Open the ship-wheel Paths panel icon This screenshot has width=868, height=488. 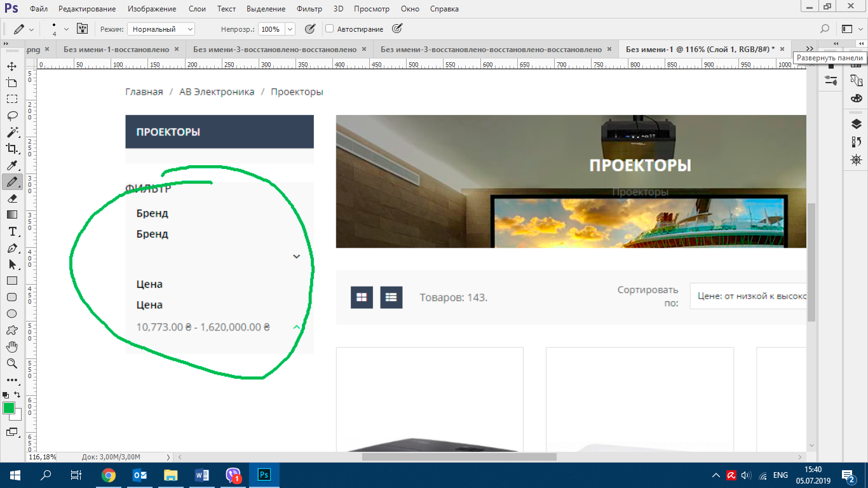point(857,159)
